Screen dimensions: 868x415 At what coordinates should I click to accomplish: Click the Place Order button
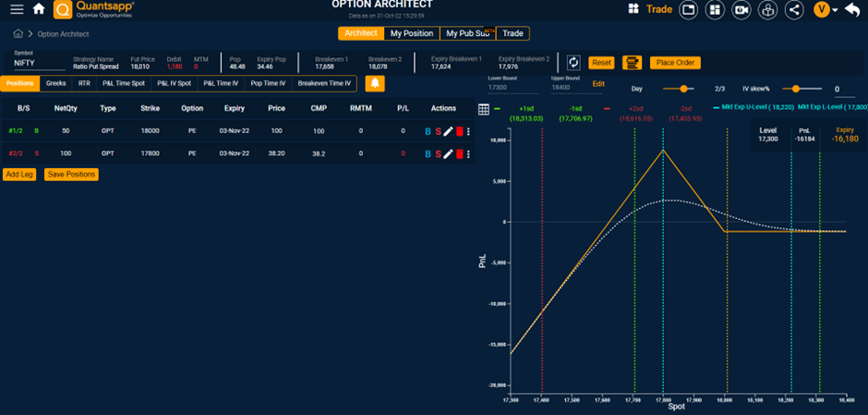(675, 63)
